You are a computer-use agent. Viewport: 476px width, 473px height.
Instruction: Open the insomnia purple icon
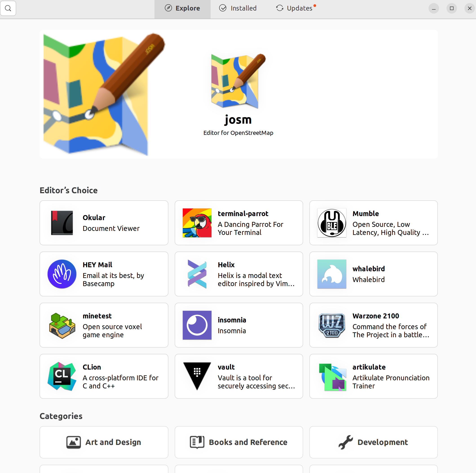(x=197, y=325)
